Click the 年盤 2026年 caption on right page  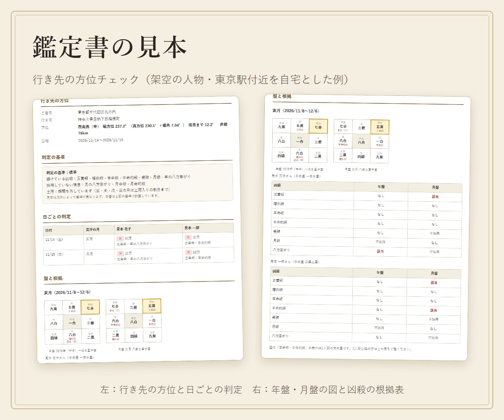(299, 169)
